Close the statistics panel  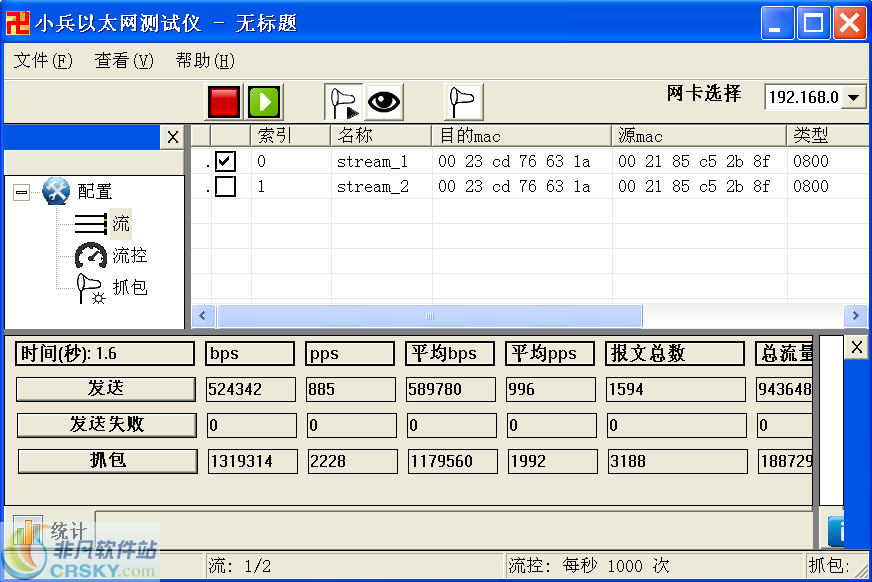tap(857, 347)
